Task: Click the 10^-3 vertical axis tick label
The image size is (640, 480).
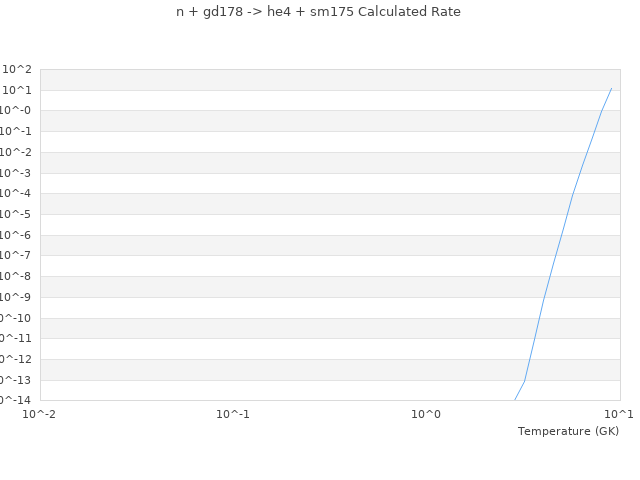Action: pyautogui.click(x=15, y=173)
